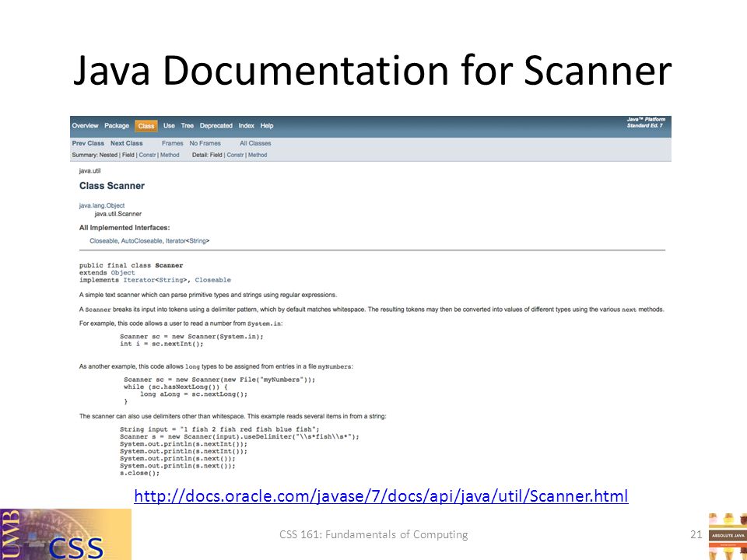The width and height of the screenshot is (747, 560).
Task: Click the Class Scanner heading
Action: 112,186
